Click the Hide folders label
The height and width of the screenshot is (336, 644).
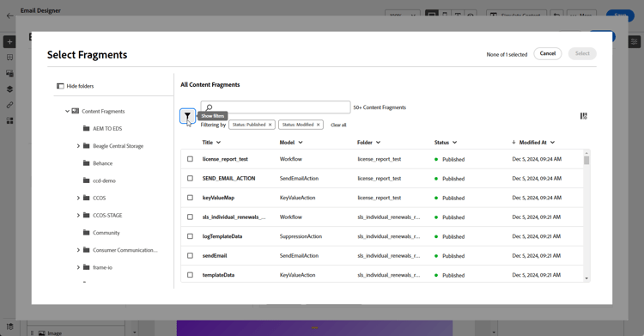[80, 86]
